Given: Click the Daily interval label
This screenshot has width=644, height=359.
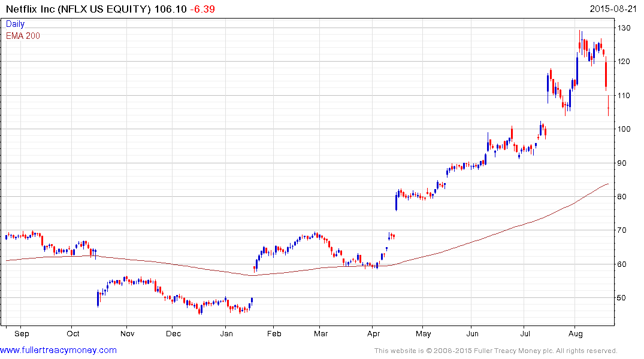Looking at the screenshot, I should pyautogui.click(x=15, y=24).
